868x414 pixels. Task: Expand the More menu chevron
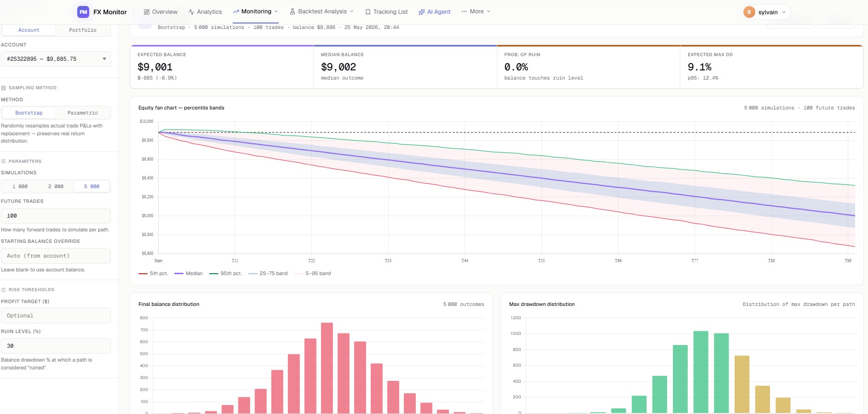click(x=489, y=11)
